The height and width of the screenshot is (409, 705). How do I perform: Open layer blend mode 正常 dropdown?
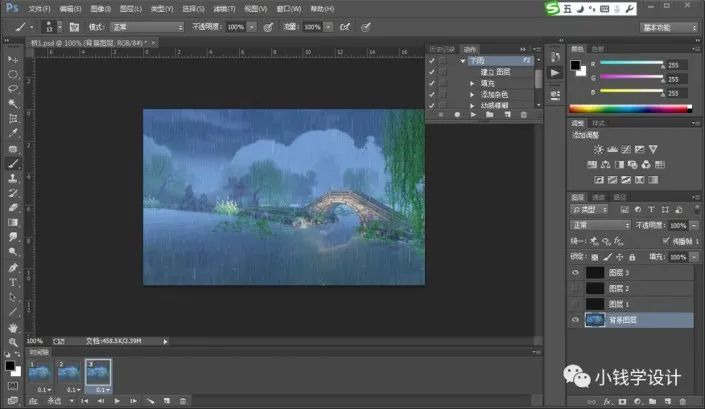600,225
